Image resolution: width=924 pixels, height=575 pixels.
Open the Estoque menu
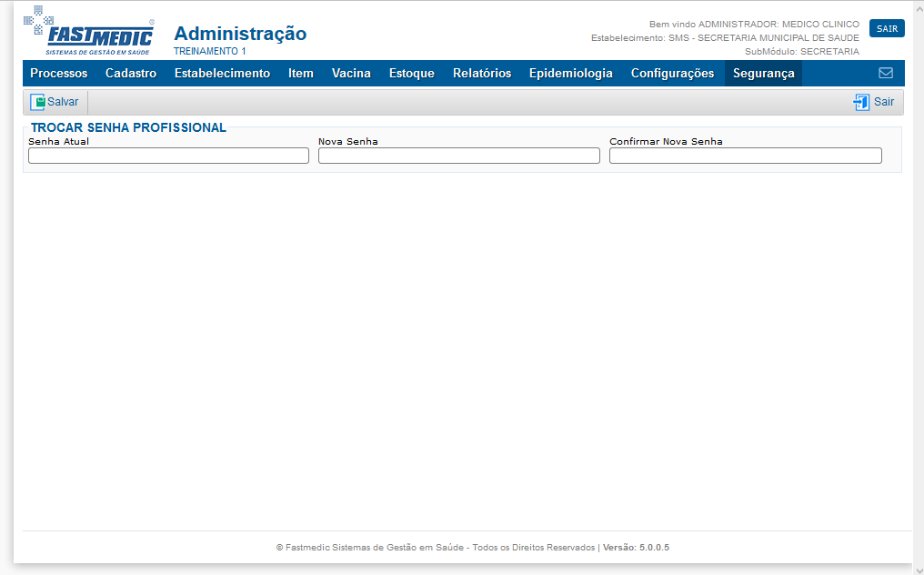point(412,73)
